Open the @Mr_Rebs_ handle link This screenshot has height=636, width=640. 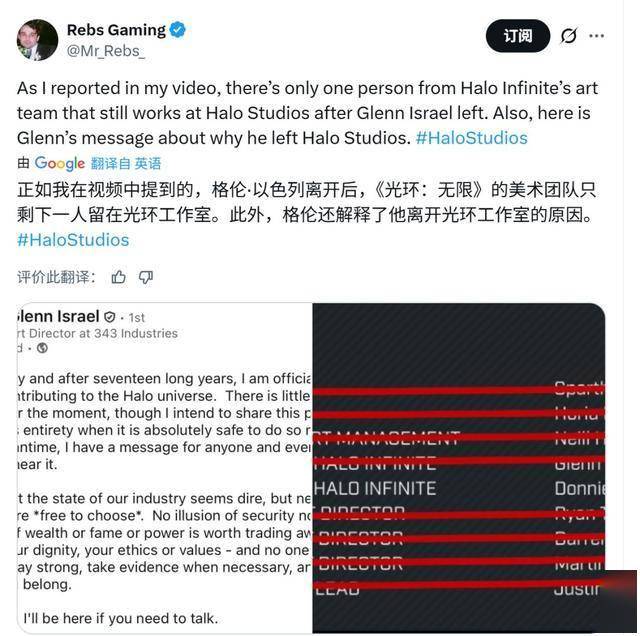[106, 51]
